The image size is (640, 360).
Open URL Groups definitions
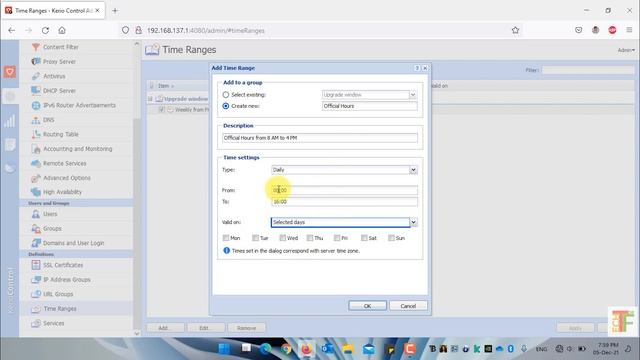point(58,294)
